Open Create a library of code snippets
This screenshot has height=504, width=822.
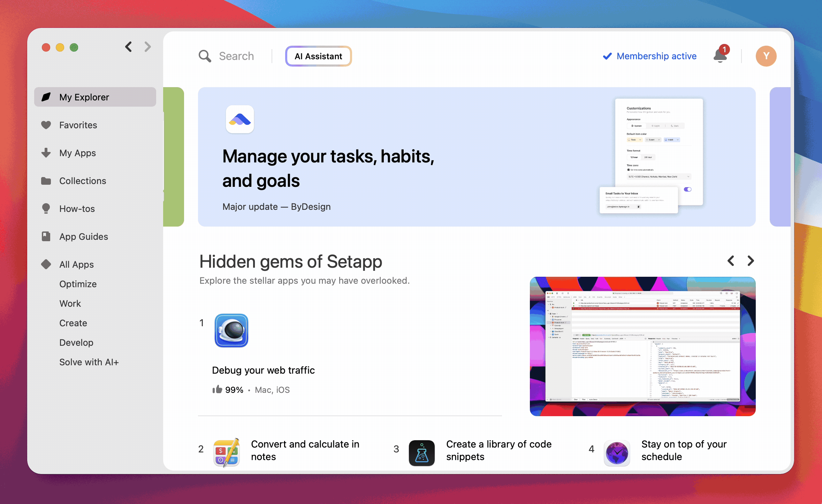[x=499, y=450]
